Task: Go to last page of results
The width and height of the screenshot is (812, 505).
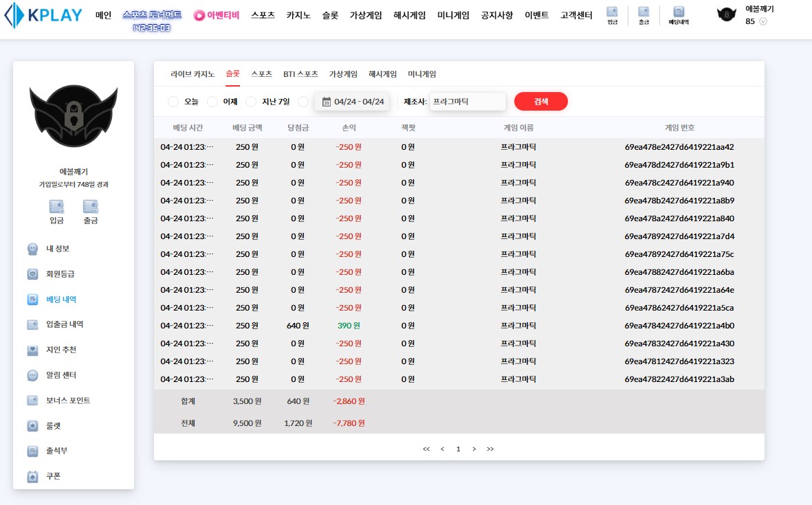Action: pyautogui.click(x=490, y=449)
